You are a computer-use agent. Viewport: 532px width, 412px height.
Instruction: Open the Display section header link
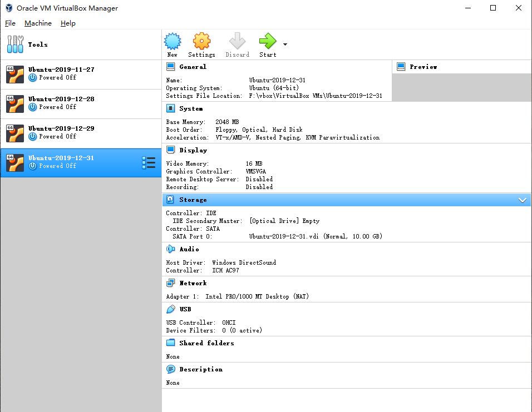193,150
